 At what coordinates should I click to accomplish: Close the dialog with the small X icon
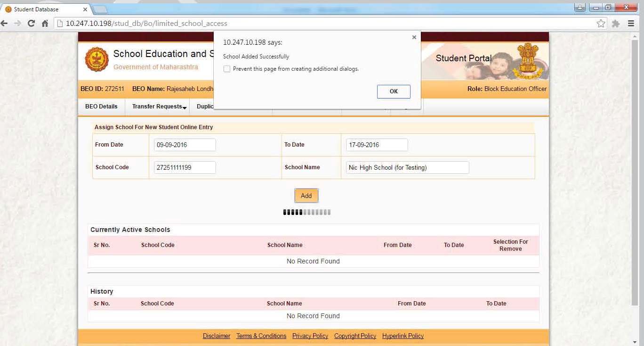coord(414,37)
